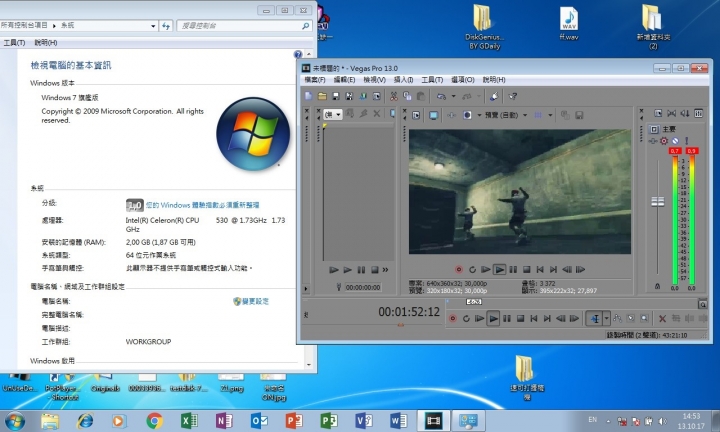Select the Normal Edit tool in timeline toolbar

pyautogui.click(x=595, y=318)
